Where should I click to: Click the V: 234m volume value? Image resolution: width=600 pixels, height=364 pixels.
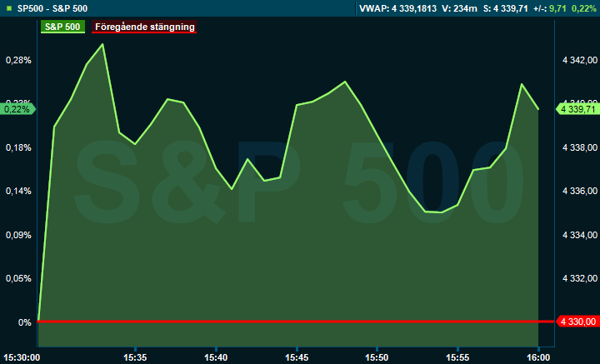click(459, 8)
